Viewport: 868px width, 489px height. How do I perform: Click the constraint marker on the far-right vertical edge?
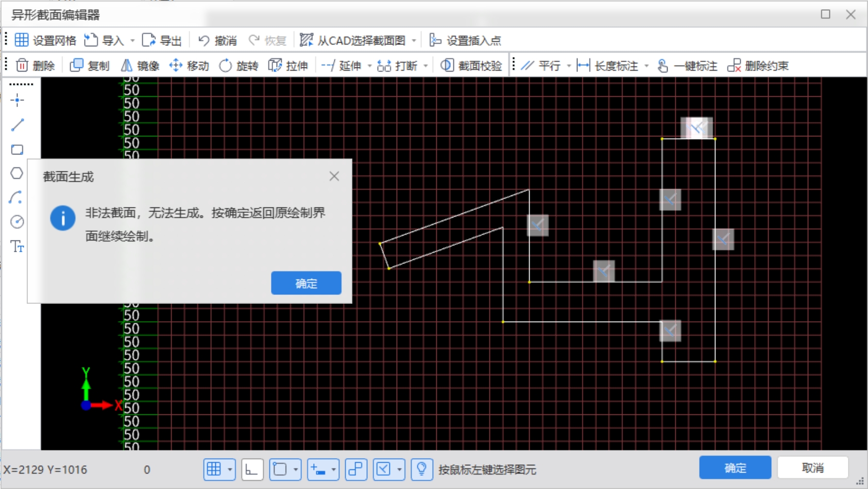(723, 239)
